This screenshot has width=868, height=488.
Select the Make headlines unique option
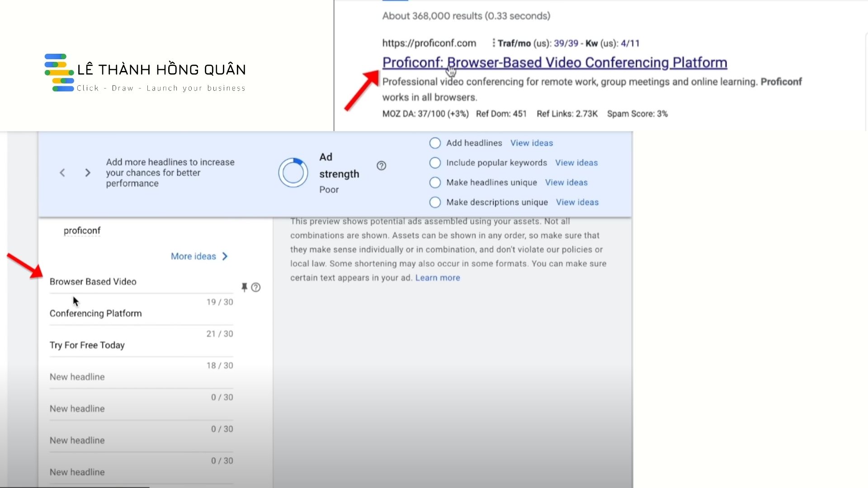[435, 183]
